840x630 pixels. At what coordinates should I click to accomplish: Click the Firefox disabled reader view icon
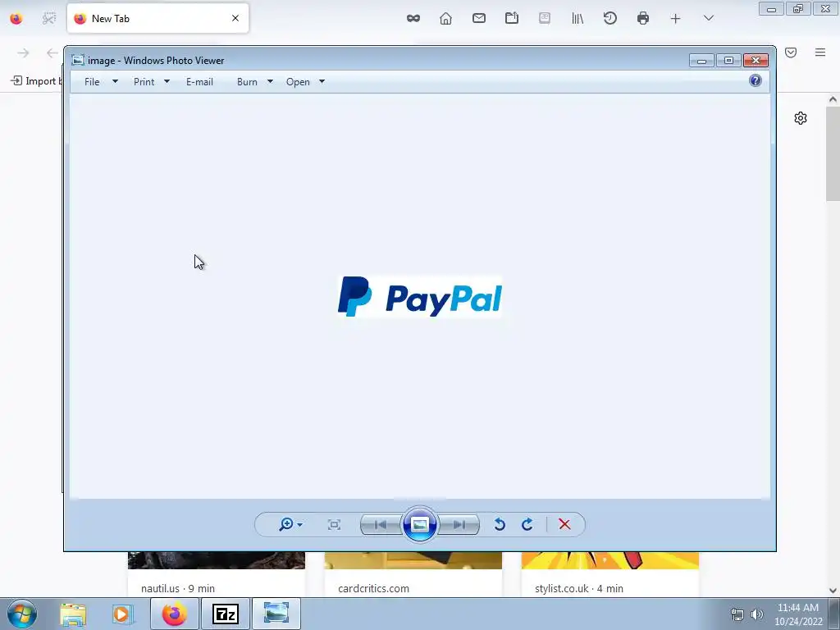pyautogui.click(x=545, y=18)
